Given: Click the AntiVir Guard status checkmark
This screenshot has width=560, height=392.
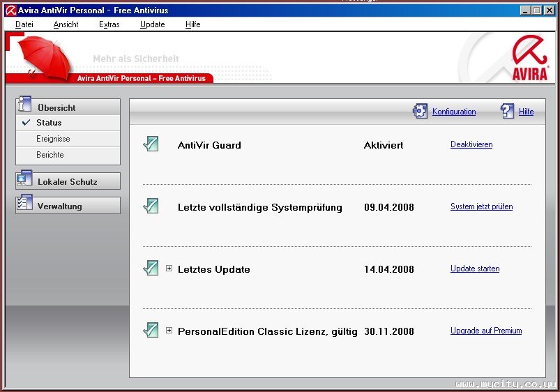Looking at the screenshot, I should click(151, 144).
